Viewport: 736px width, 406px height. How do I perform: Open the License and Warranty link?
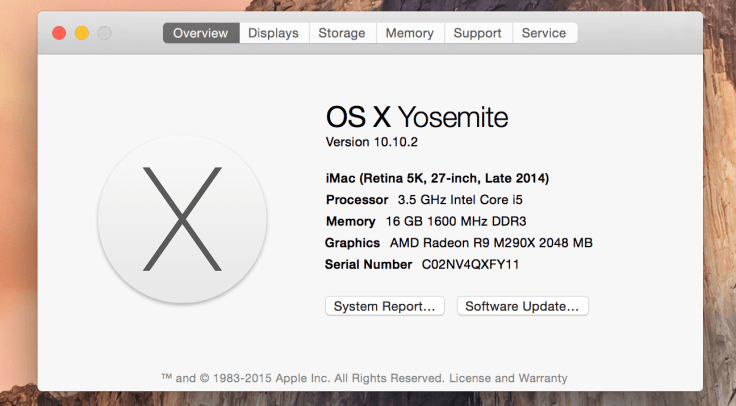pos(509,378)
